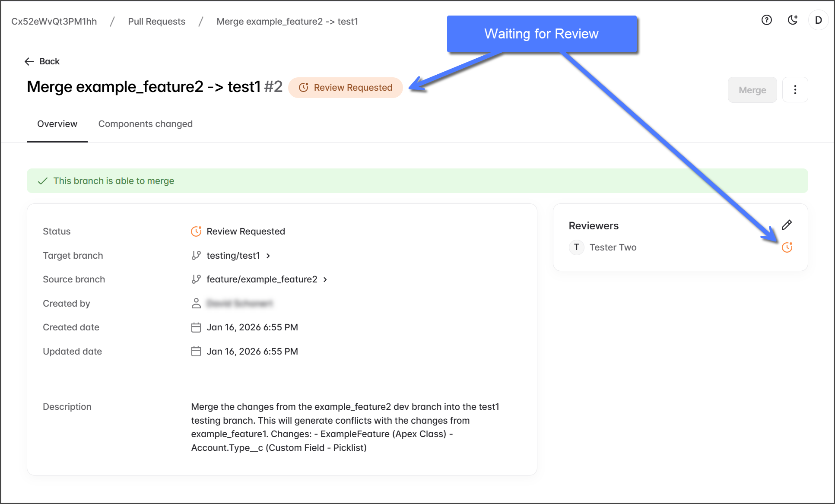Screen dimensions: 835x504
Task: Click the source branch git icon
Action: coord(196,279)
